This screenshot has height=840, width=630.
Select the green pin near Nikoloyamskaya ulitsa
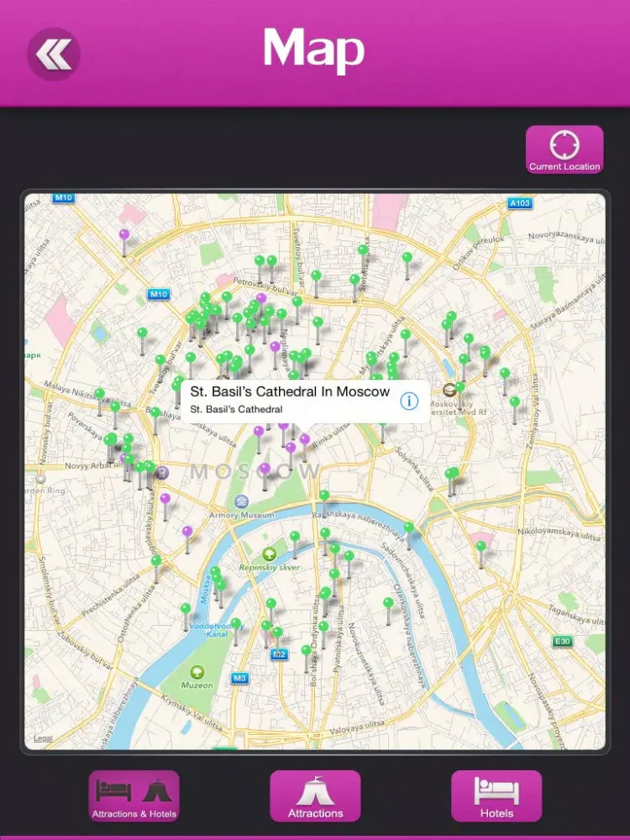pyautogui.click(x=480, y=548)
